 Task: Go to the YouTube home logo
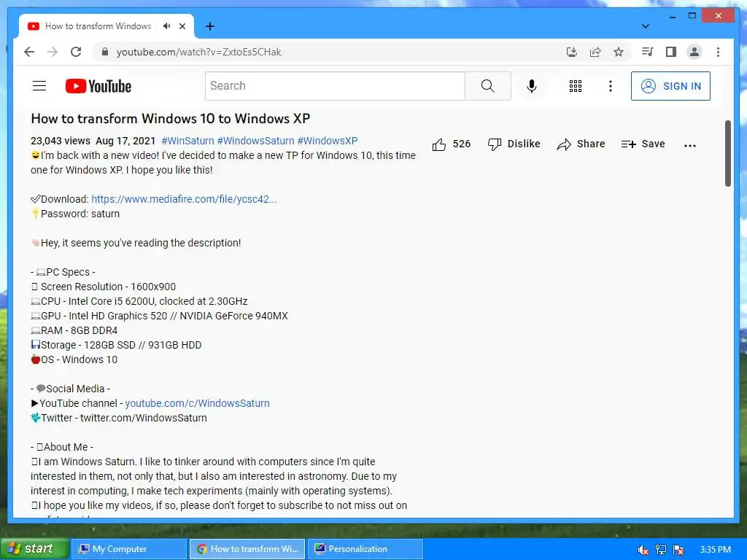(x=98, y=86)
